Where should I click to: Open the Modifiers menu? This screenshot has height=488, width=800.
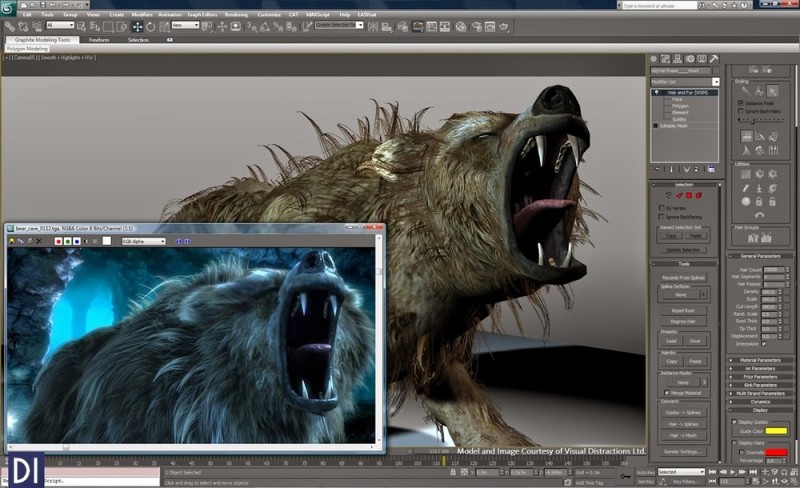(142, 14)
